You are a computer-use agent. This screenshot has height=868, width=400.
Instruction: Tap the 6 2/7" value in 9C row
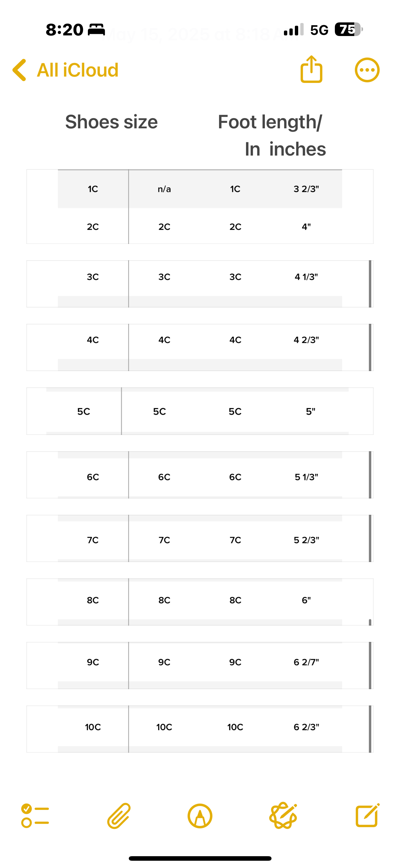[306, 662]
